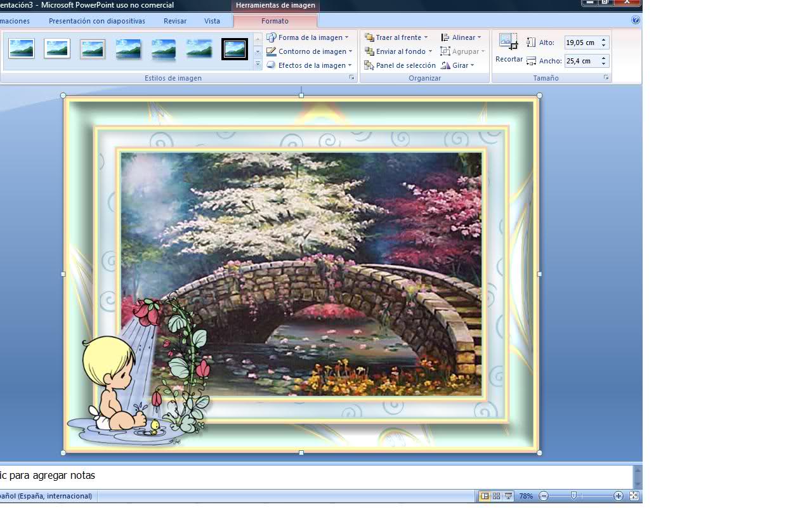Switch to the Vista tab
Screen dimensions: 812x508
click(x=212, y=21)
